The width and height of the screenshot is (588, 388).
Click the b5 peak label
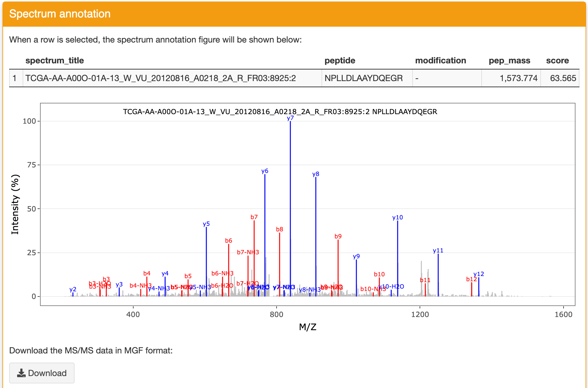(x=188, y=276)
